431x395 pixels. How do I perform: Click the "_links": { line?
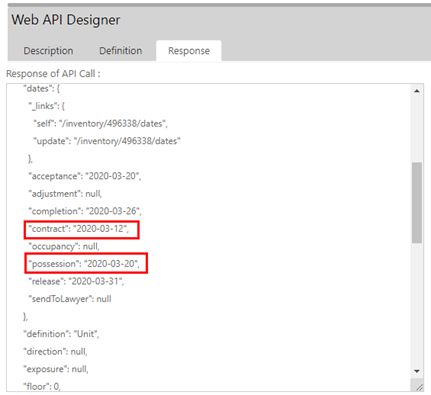click(x=46, y=106)
